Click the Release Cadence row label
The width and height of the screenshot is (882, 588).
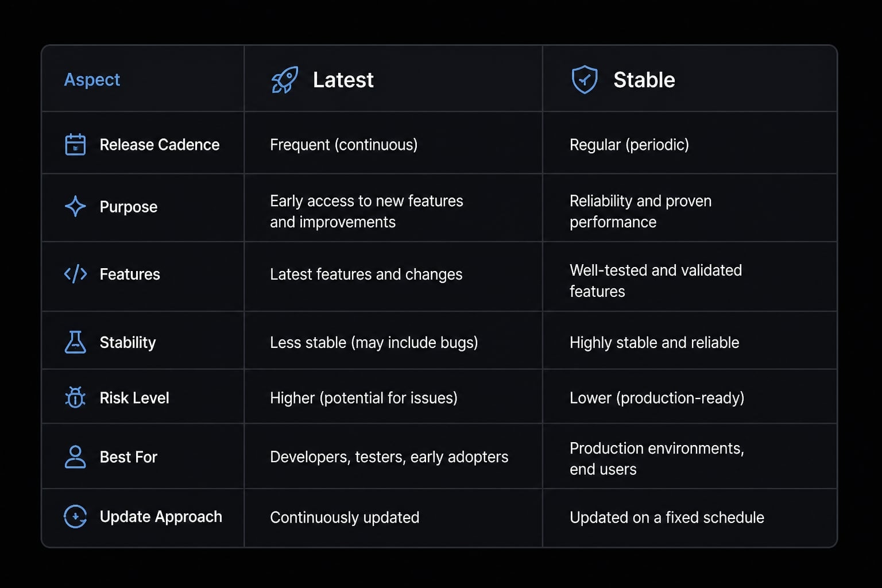[160, 145]
